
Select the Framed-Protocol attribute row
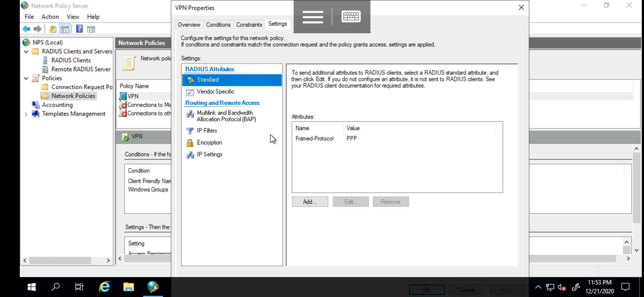click(397, 139)
